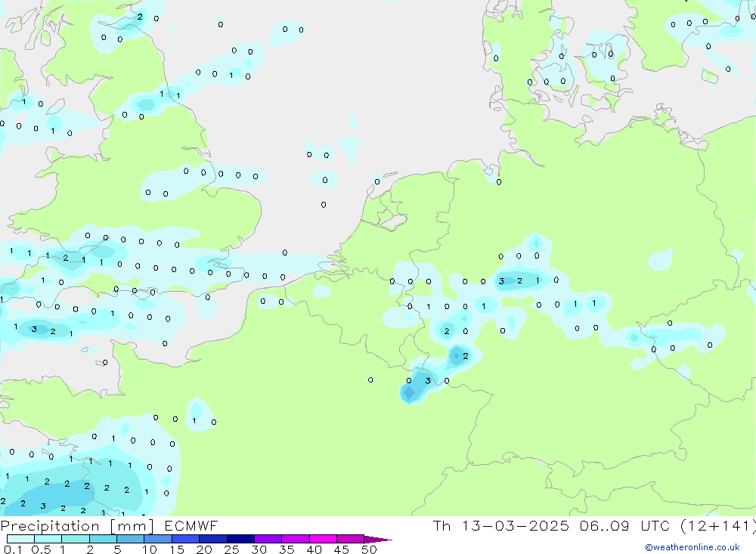This screenshot has height=554, width=756.
Task: Click the 25–30 mm navy legend swatch
Action: (240, 539)
